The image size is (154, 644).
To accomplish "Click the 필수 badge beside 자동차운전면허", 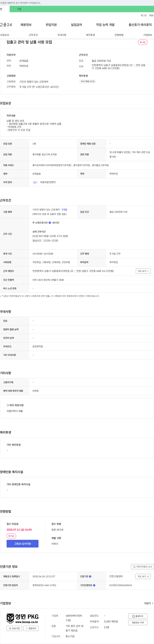I will [x=35, y=182].
